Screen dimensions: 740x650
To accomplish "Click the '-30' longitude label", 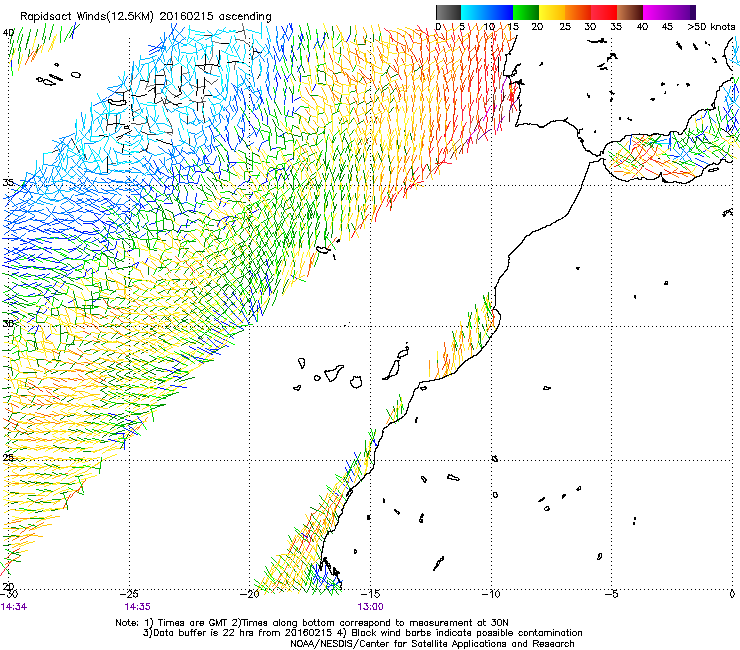I will click(9, 594).
